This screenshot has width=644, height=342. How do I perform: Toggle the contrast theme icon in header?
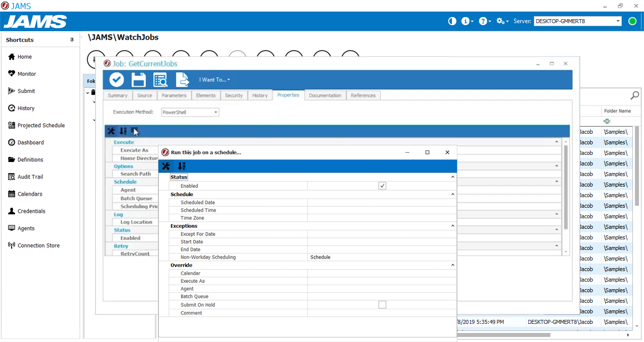(452, 21)
